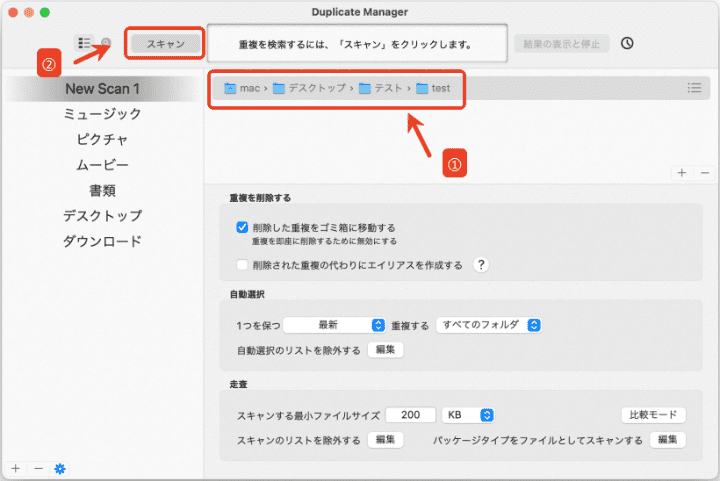Remove scan via the sidebar minus button
Screen dimensions: 720x481
pos(38,468)
